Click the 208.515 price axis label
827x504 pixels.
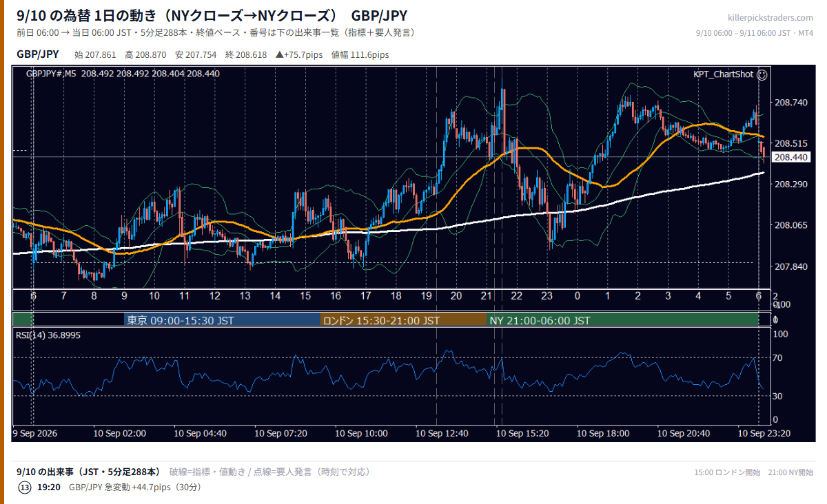click(x=790, y=143)
